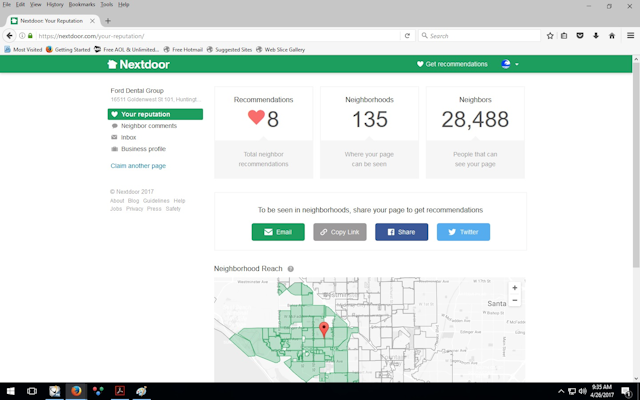Click the volume speaker icon in the system tray
The width and height of the screenshot is (640, 400).
(582, 391)
